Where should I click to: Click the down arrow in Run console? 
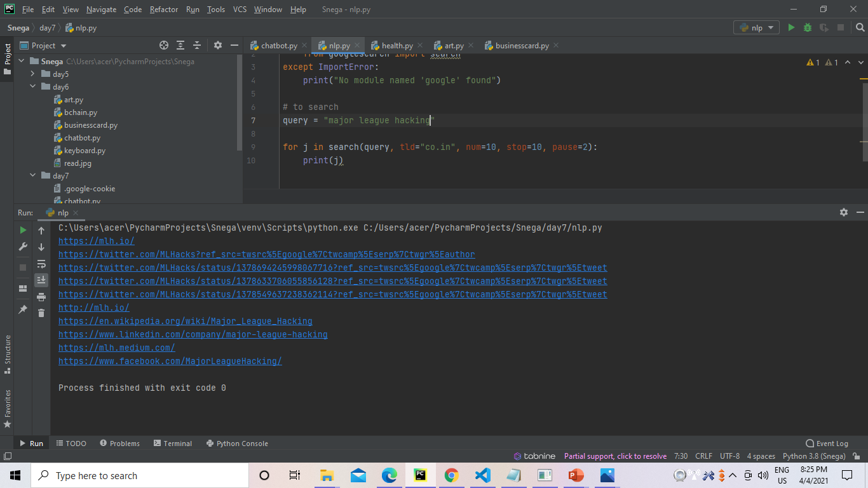click(x=41, y=247)
